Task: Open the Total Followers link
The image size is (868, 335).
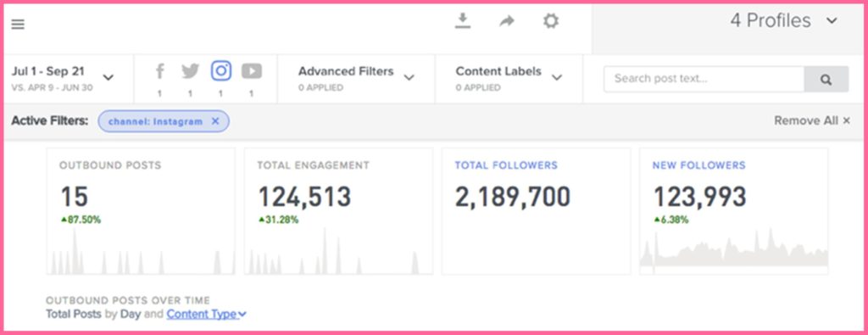Action: tap(506, 165)
